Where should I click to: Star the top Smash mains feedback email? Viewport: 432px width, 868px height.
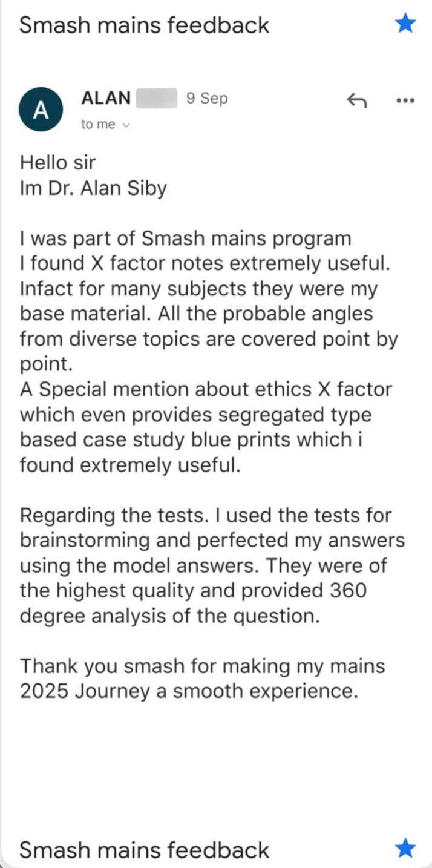tap(405, 24)
